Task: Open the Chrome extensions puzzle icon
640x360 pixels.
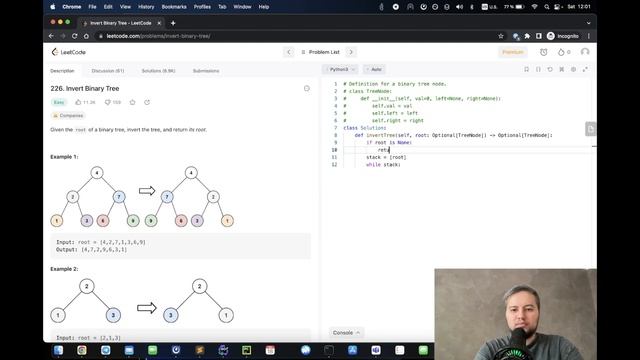Action: [527, 36]
